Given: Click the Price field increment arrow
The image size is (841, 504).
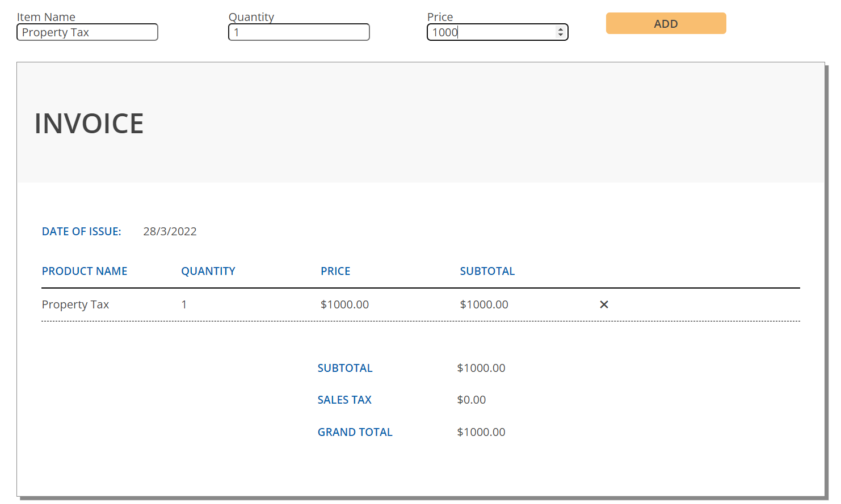Looking at the screenshot, I should coord(561,29).
